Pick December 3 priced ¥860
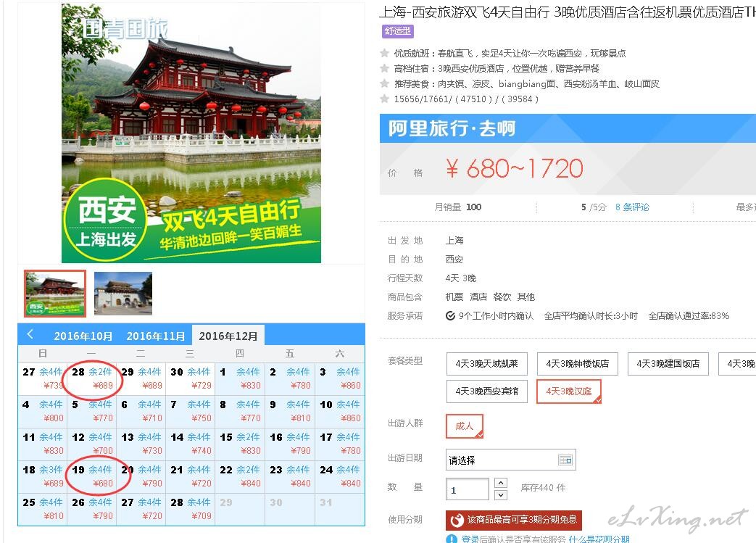The height and width of the screenshot is (543, 756). click(340, 378)
